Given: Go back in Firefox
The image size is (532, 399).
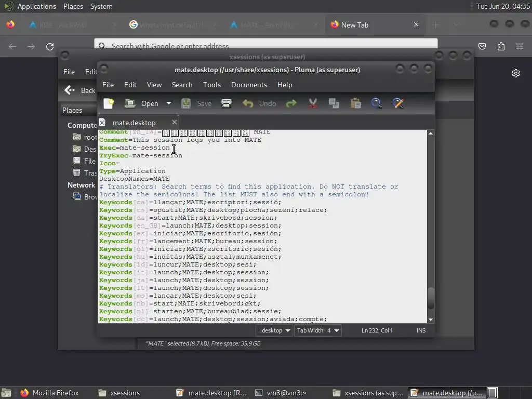Looking at the screenshot, I should pyautogui.click(x=12, y=46).
